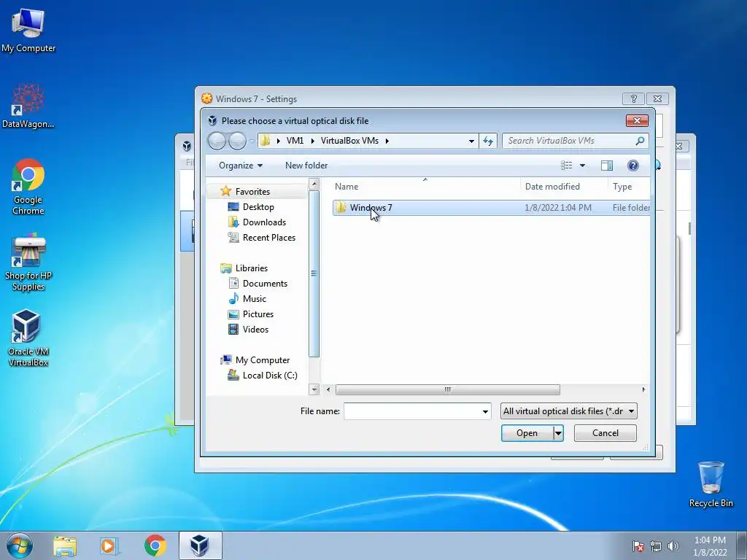Click VirtualBox VMs in address breadcrumb
This screenshot has width=747, height=560.
click(349, 141)
